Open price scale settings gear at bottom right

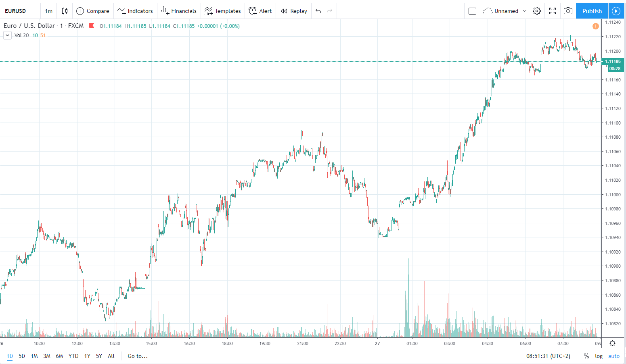tap(612, 343)
